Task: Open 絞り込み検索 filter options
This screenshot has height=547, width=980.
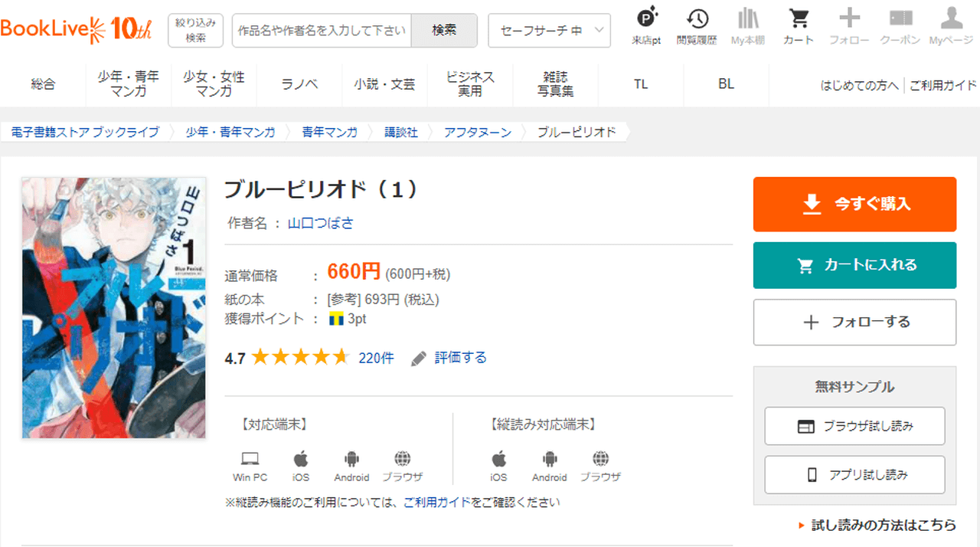Action: [x=195, y=31]
